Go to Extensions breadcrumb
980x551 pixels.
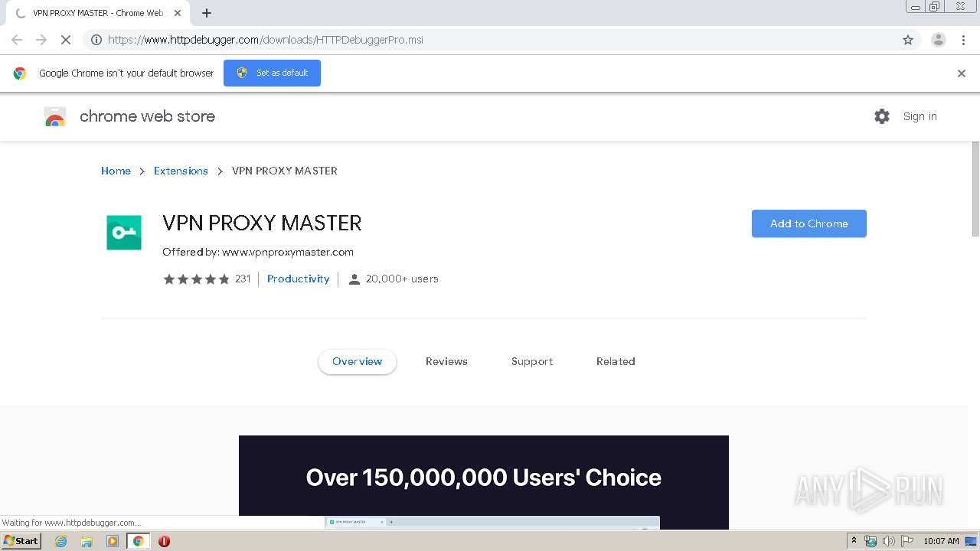coord(181,171)
